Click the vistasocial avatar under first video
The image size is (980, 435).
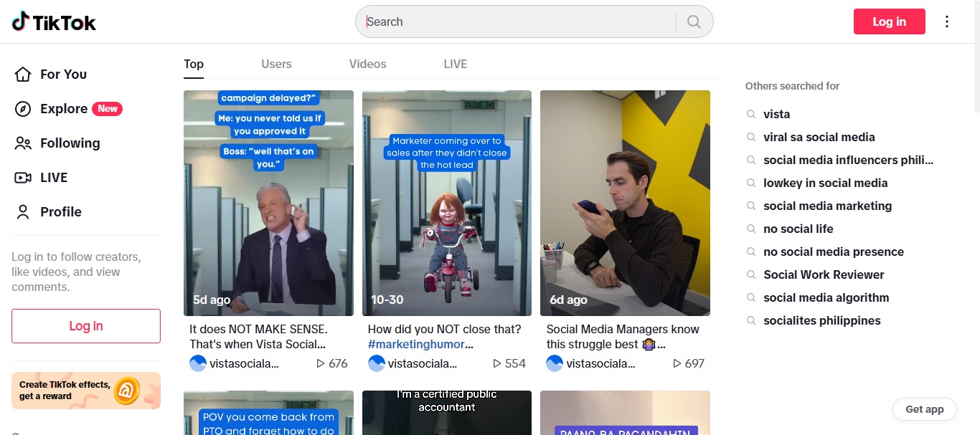click(x=198, y=363)
